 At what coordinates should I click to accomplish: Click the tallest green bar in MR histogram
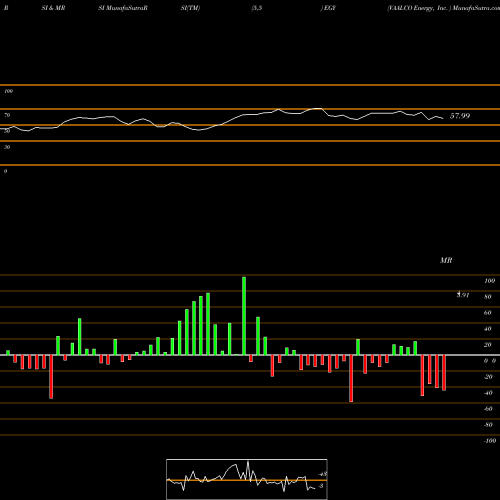pyautogui.click(x=244, y=316)
